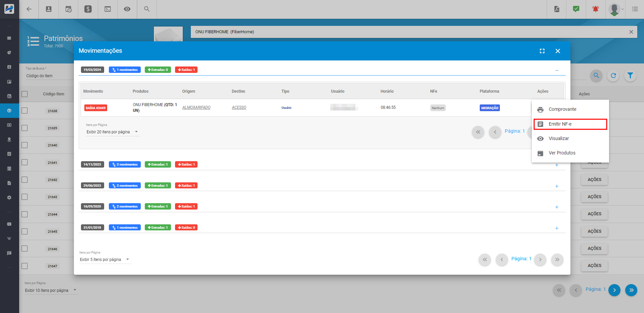The width and height of the screenshot is (644, 313).
Task: Open the terminal console icon
Action: point(108,9)
